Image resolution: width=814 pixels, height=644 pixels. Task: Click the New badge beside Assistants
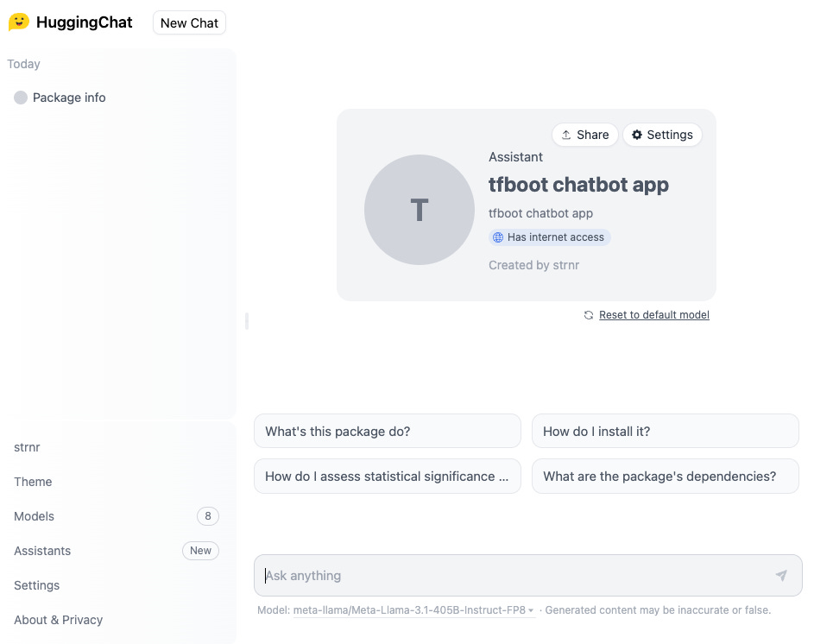pos(200,551)
